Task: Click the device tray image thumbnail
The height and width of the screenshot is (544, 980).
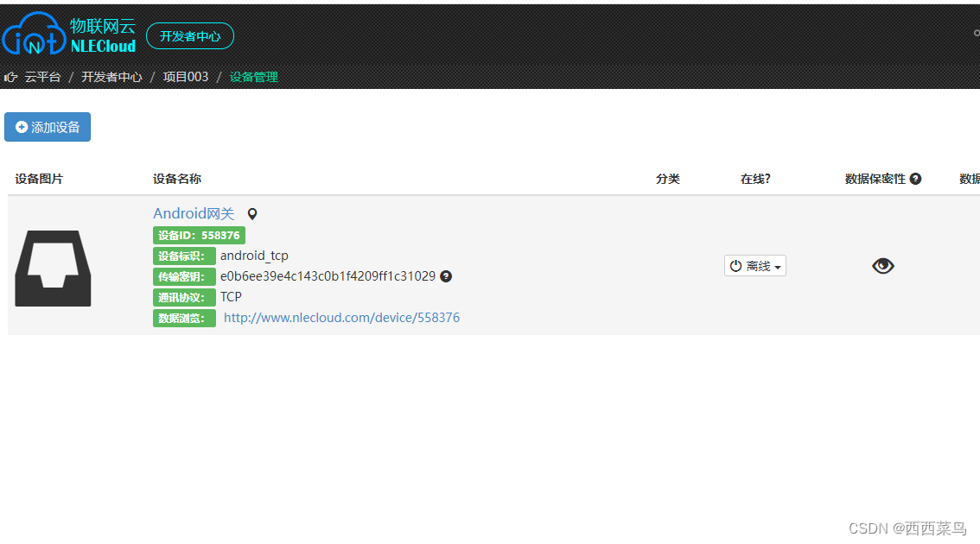Action: (x=53, y=268)
